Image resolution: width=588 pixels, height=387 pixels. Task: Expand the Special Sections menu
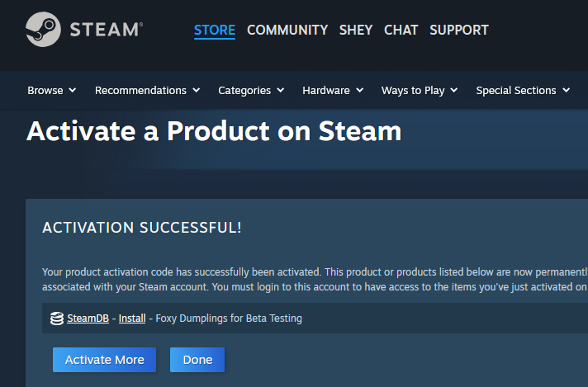pyautogui.click(x=523, y=90)
